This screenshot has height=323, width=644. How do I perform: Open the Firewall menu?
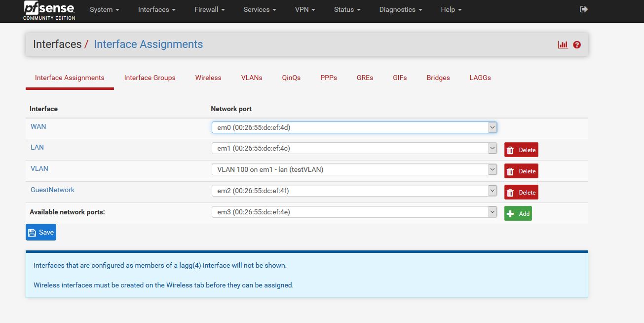point(209,10)
